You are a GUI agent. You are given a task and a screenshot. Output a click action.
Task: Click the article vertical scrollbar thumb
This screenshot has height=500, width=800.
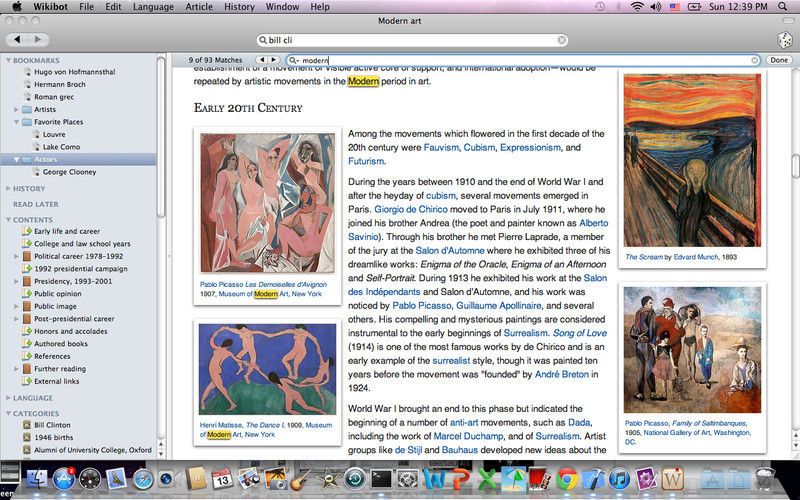click(795, 165)
